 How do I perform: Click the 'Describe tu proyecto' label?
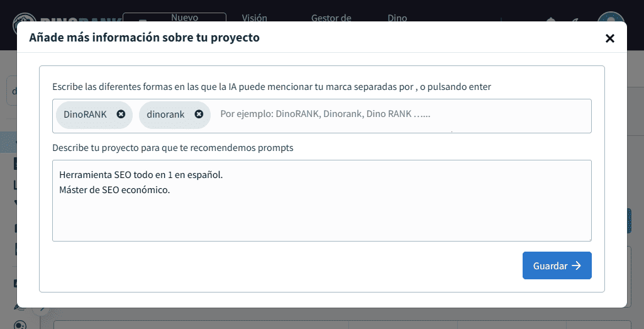click(173, 148)
